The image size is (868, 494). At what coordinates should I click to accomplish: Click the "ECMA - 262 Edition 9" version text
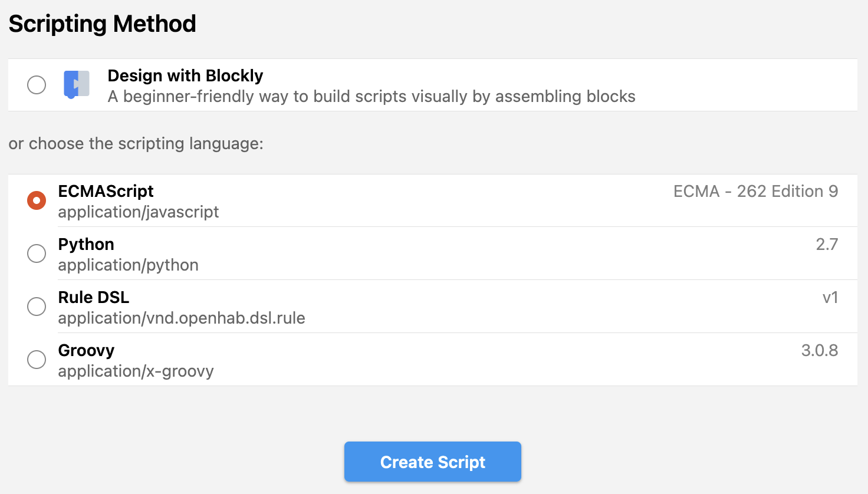[x=755, y=191]
